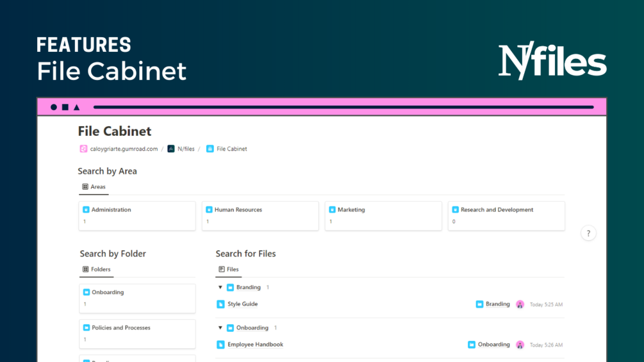Switch to the Areas tab

click(94, 186)
